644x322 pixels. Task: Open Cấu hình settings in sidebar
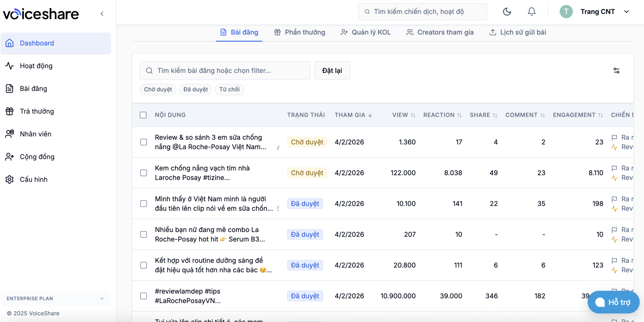pyautogui.click(x=56, y=179)
